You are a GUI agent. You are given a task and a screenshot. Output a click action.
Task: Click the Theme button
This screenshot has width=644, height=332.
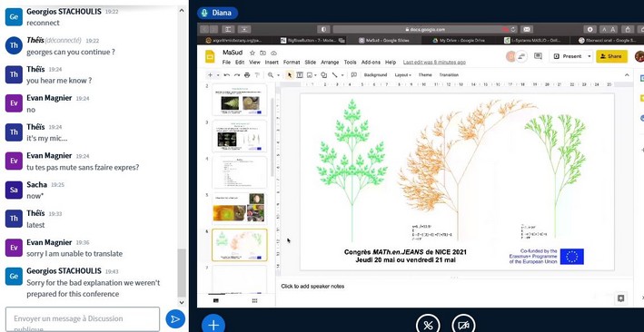pyautogui.click(x=425, y=75)
